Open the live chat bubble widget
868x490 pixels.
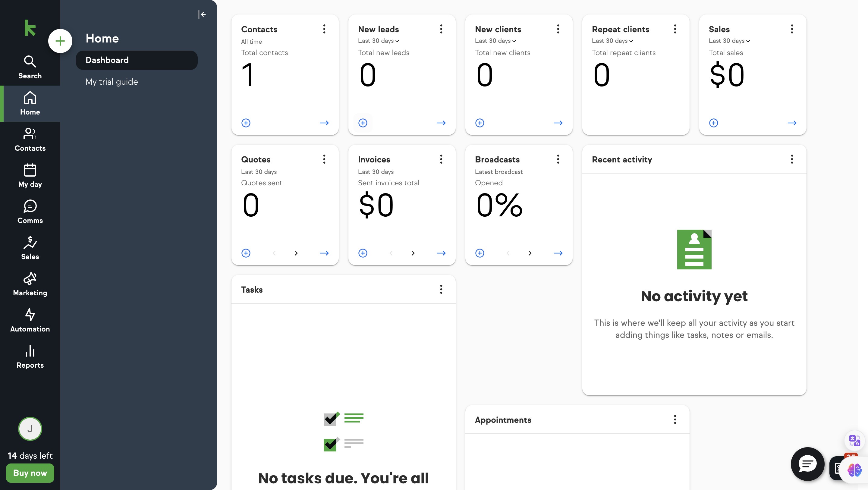[807, 464]
